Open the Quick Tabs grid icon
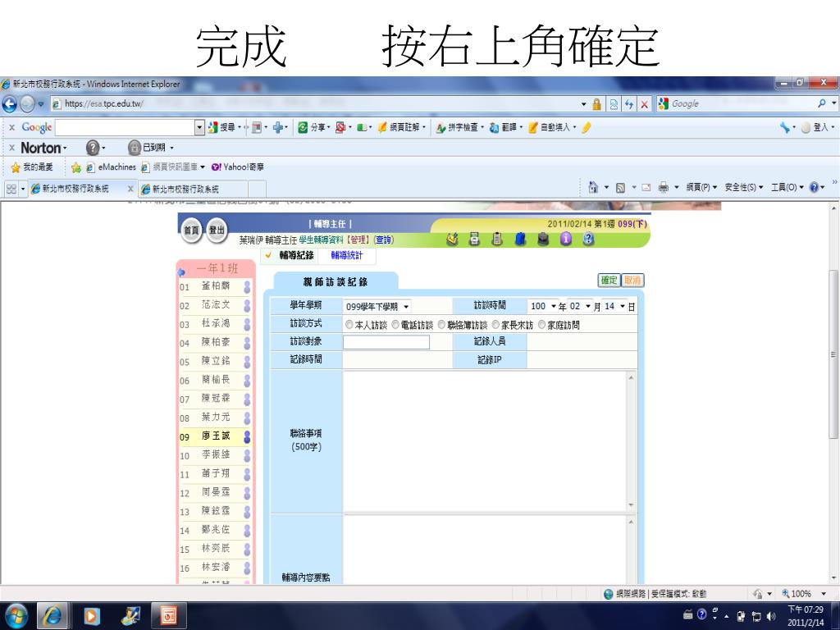Image resolution: width=840 pixels, height=630 pixels. pos(11,189)
